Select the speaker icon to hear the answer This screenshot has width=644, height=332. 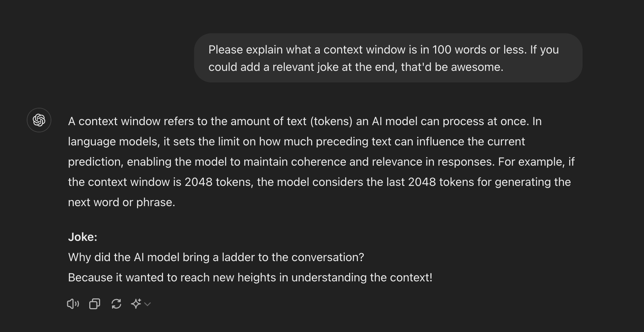(73, 304)
